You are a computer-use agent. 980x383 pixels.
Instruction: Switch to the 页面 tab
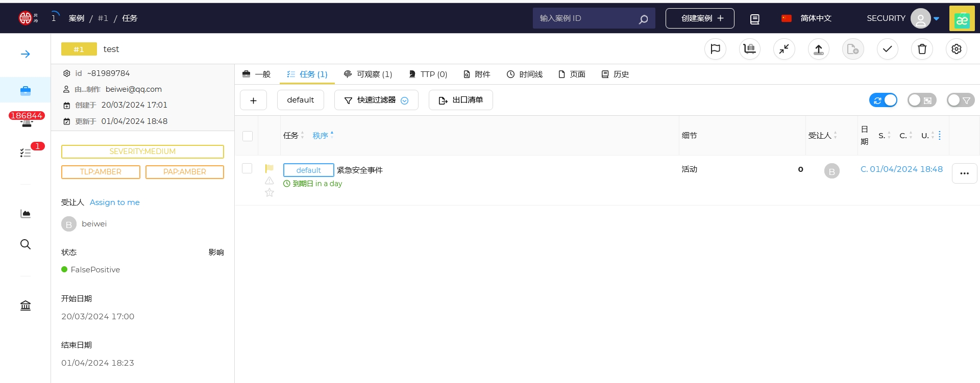click(572, 74)
